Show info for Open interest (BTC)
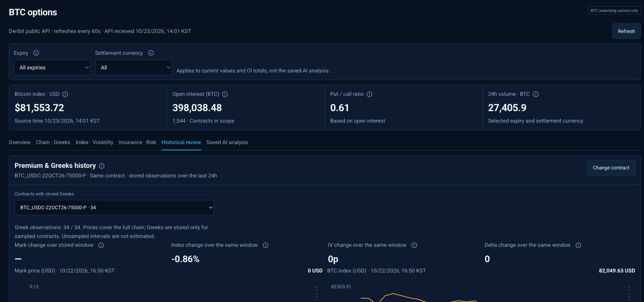This screenshot has width=644, height=302. pos(225,94)
